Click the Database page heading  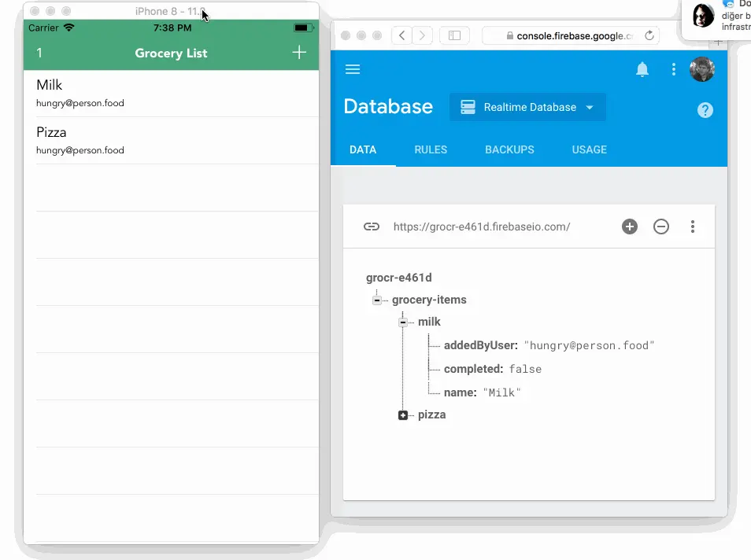(x=388, y=106)
